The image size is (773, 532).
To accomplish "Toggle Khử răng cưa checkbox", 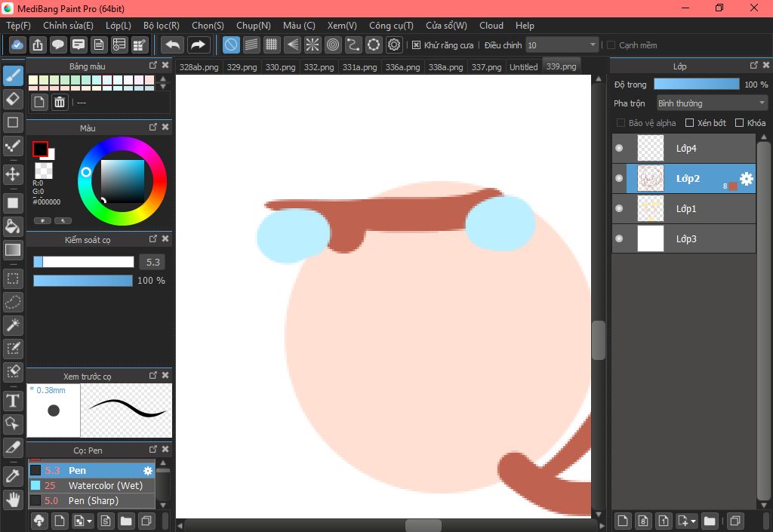I will [x=416, y=45].
